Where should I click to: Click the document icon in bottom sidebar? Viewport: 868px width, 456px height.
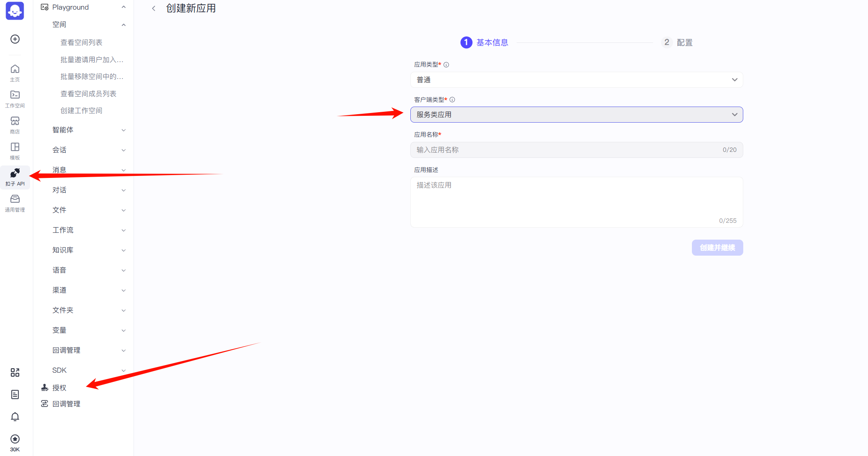[15, 395]
